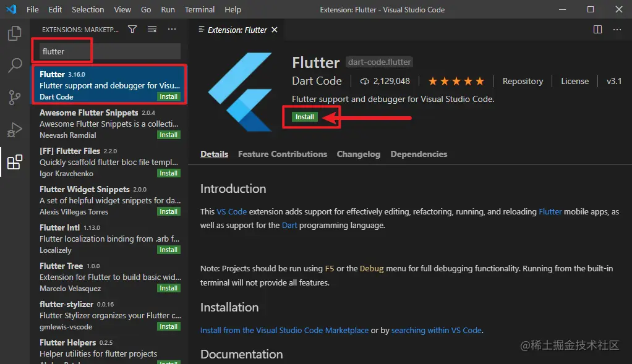Open the Help menu

pyautogui.click(x=233, y=9)
